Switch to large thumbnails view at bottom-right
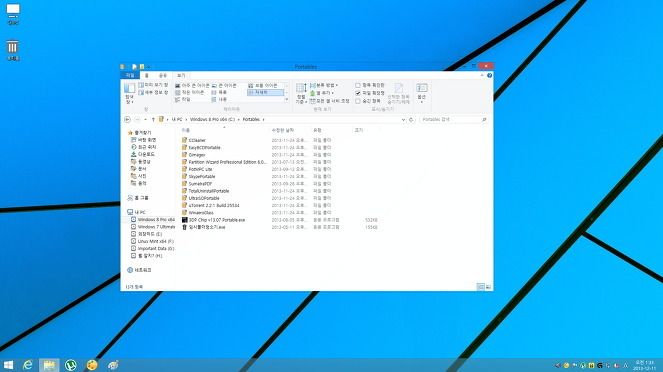The width and height of the screenshot is (663, 372). tap(488, 287)
